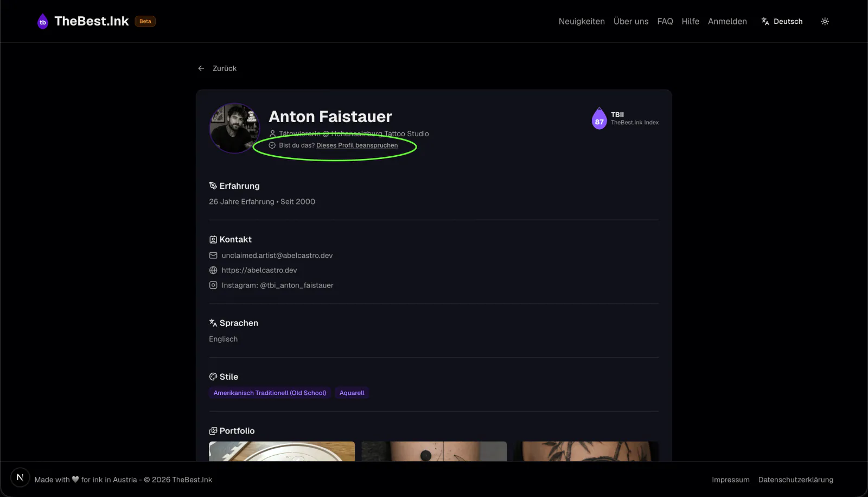This screenshot has height=497, width=868.
Task: Open the Neuigkeiten menu item
Action: tap(582, 22)
